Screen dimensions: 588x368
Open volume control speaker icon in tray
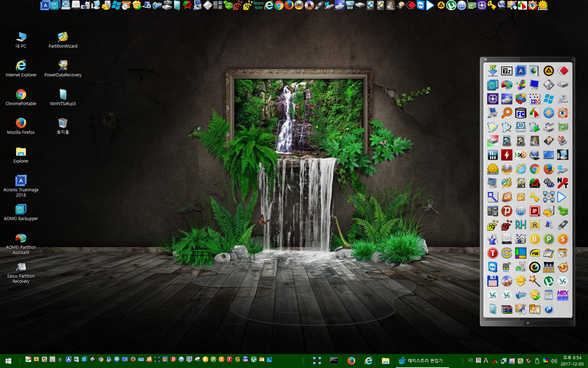[x=554, y=361]
